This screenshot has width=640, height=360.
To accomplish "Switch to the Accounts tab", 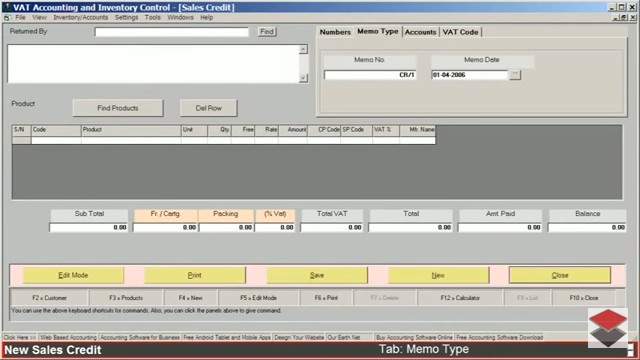I will click(x=420, y=32).
